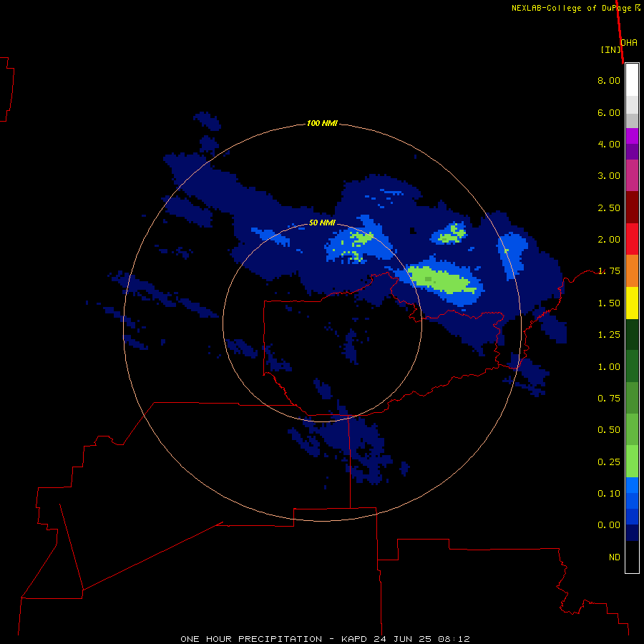The image size is (644, 644).
Task: Select the 50 NMI range ring label
Action: tap(322, 223)
